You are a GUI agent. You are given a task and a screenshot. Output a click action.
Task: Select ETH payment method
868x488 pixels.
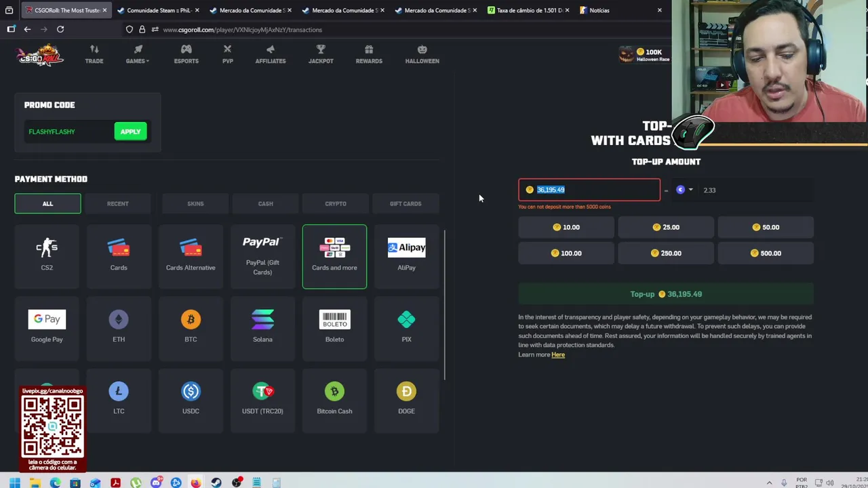(119, 328)
